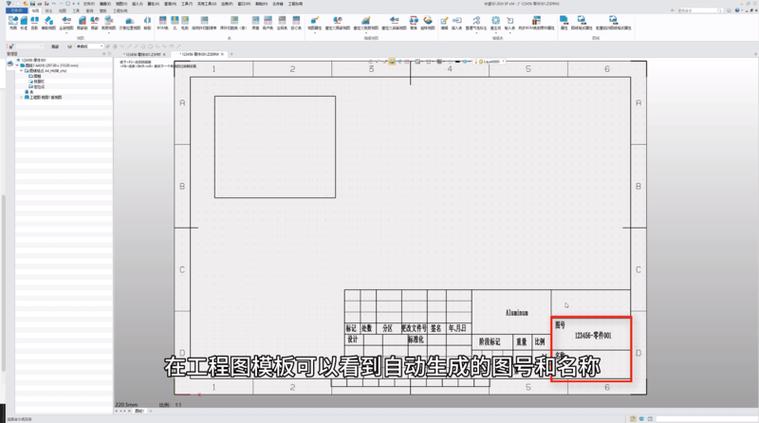Collapse the A4 sheet format tree node
The width and height of the screenshot is (759, 423).
click(x=21, y=71)
